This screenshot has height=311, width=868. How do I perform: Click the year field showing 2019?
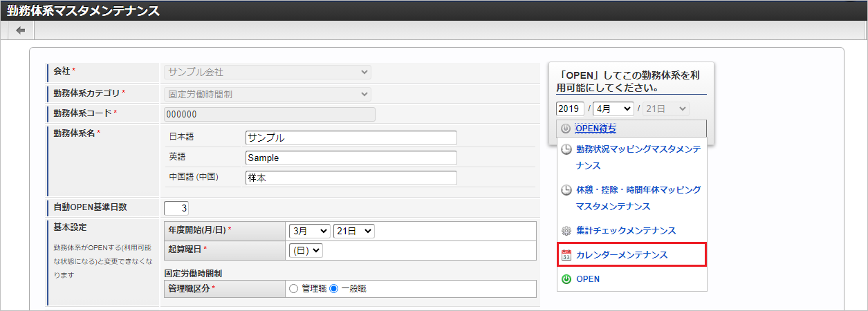tap(570, 109)
